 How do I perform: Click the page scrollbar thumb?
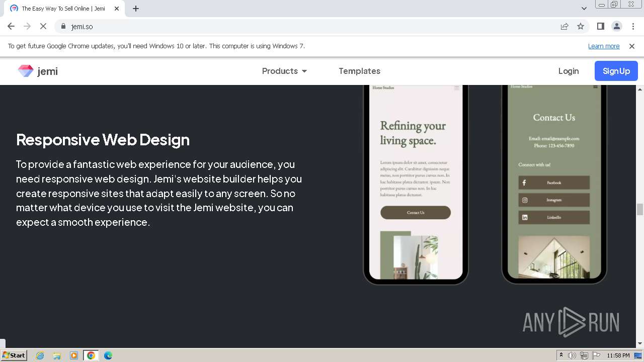(x=640, y=209)
